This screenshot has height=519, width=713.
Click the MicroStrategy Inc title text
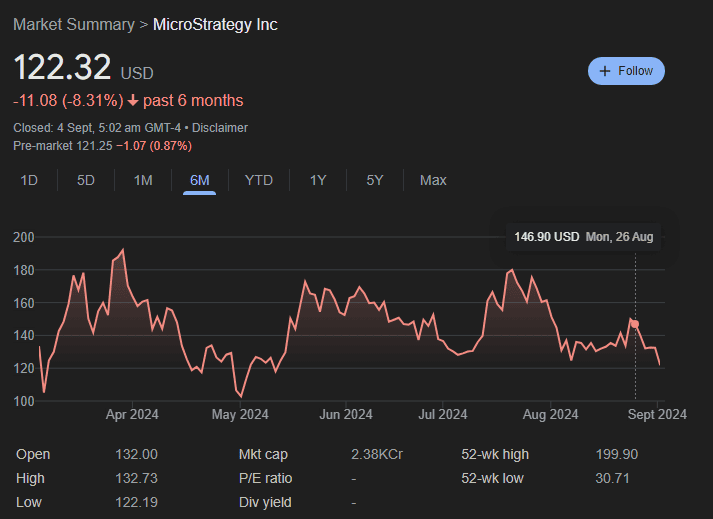(215, 25)
